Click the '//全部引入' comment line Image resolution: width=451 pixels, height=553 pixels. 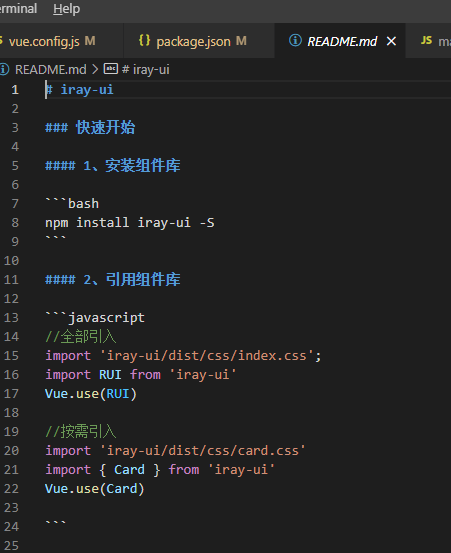click(x=81, y=337)
